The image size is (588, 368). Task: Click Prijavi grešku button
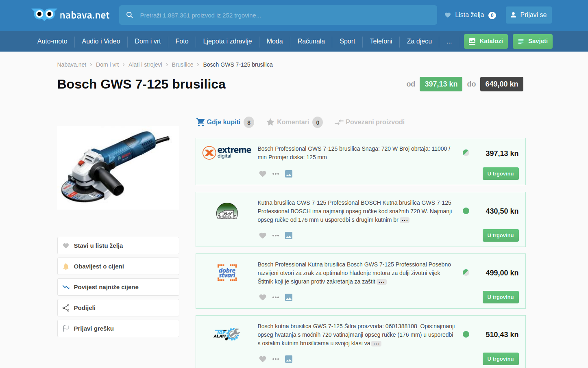(118, 329)
